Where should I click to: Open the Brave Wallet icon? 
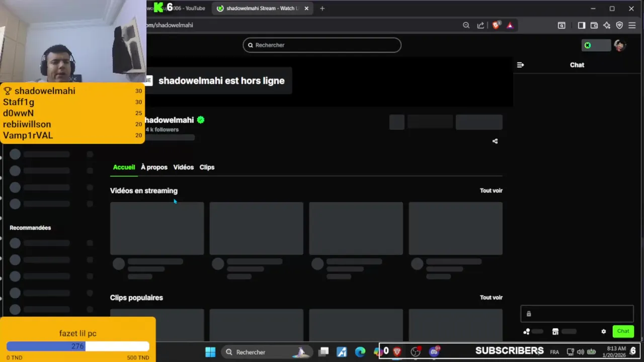tap(594, 25)
